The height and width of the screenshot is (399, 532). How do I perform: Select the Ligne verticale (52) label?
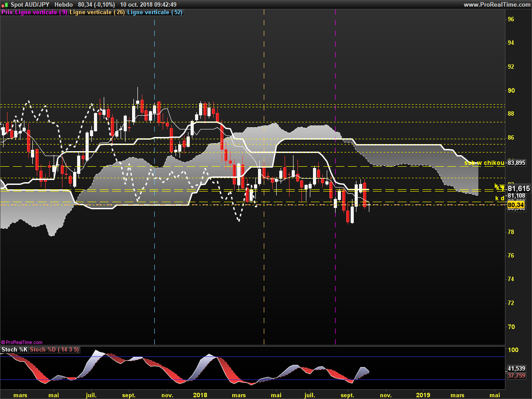tap(155, 12)
